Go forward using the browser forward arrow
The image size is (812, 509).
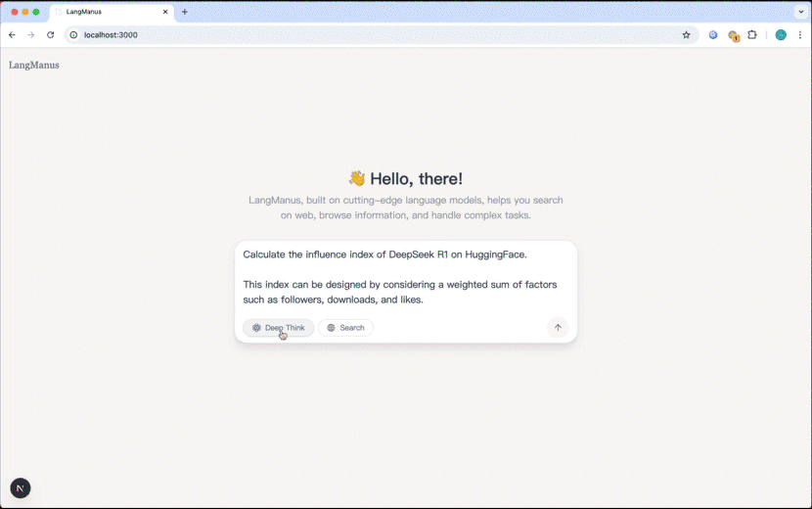pyautogui.click(x=31, y=34)
